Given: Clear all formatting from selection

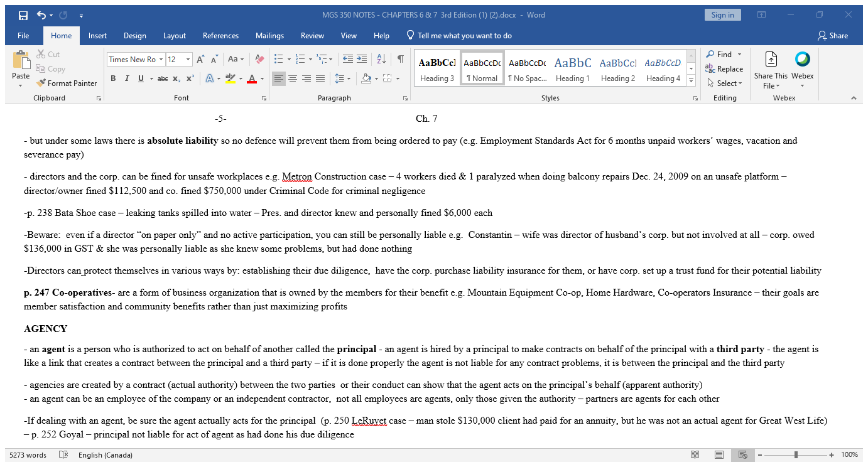Looking at the screenshot, I should tap(260, 60).
